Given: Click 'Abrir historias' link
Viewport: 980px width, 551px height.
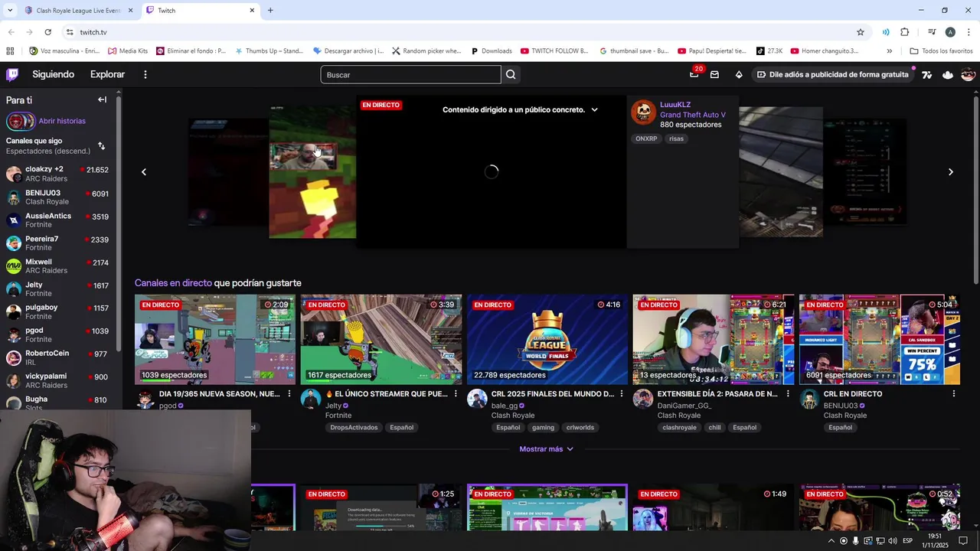Looking at the screenshot, I should click(x=62, y=121).
